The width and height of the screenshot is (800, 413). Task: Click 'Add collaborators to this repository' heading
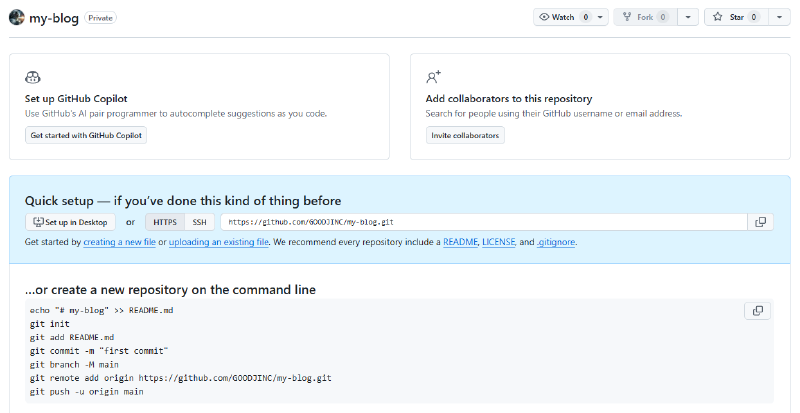tap(509, 99)
